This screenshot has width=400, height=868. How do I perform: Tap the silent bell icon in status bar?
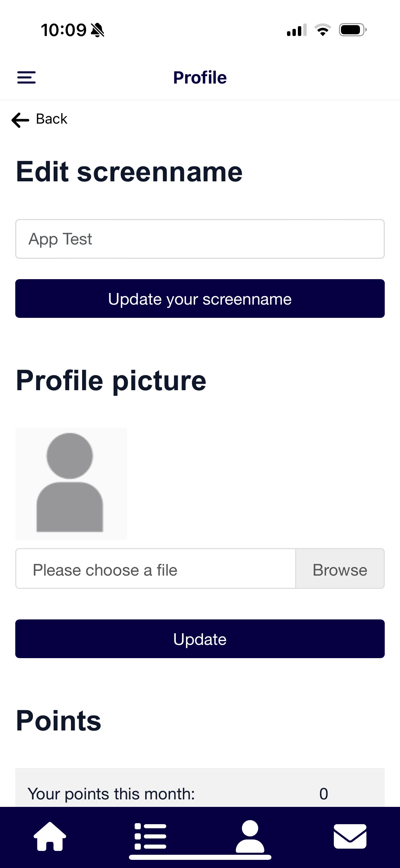click(x=98, y=30)
